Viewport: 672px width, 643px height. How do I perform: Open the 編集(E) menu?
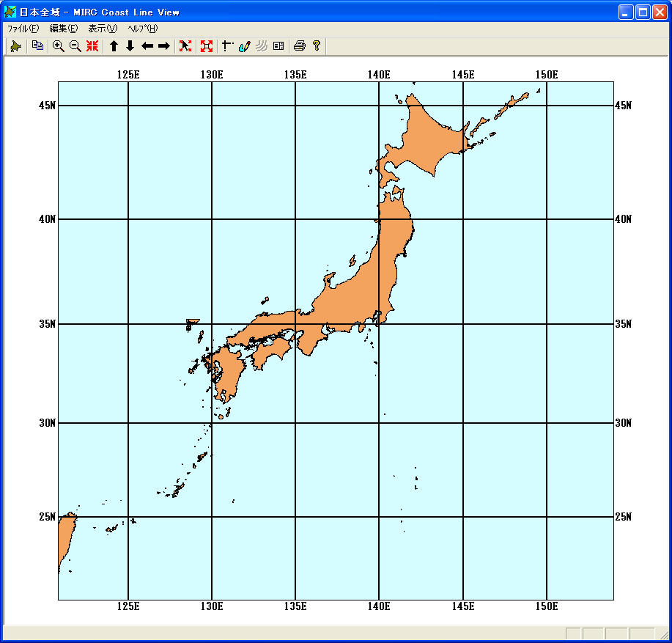(63, 29)
